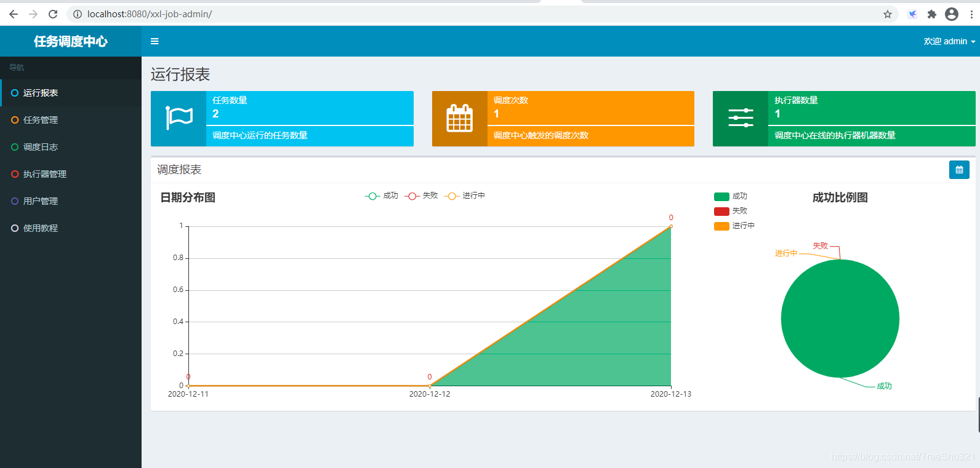Toggle the sidebar with the hamburger icon
This screenshot has width=980, height=468.
pos(155,41)
